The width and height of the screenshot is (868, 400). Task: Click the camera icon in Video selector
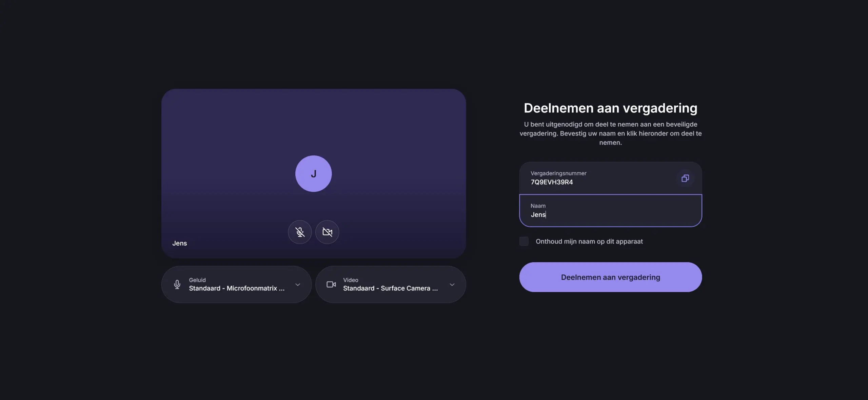331,285
